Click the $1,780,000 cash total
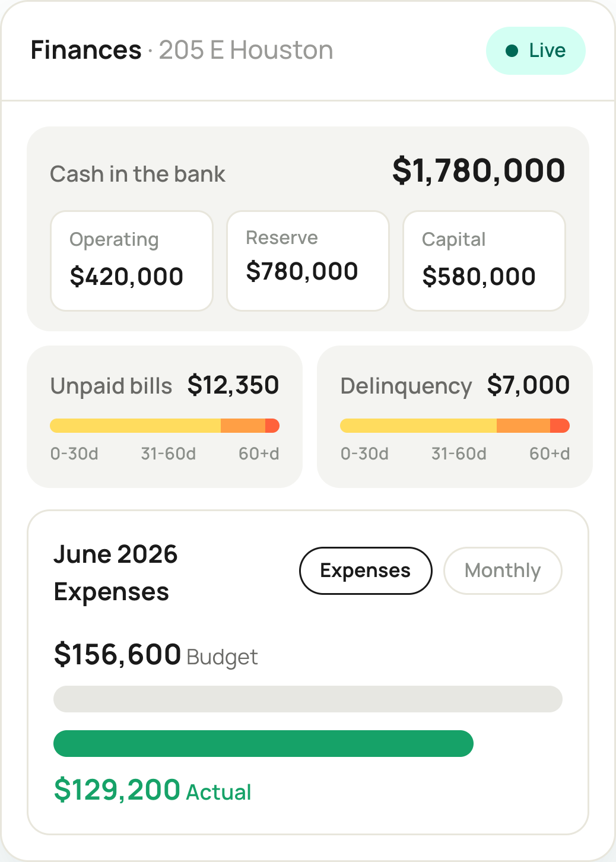 [x=478, y=171]
